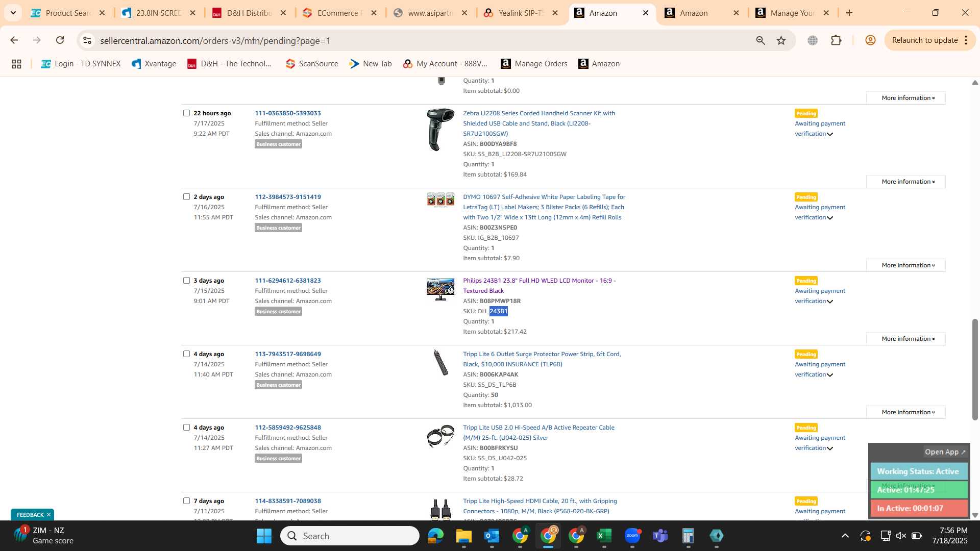This screenshot has width=980, height=551.
Task: Open order 111-0363850-5393033 link
Action: pyautogui.click(x=288, y=113)
